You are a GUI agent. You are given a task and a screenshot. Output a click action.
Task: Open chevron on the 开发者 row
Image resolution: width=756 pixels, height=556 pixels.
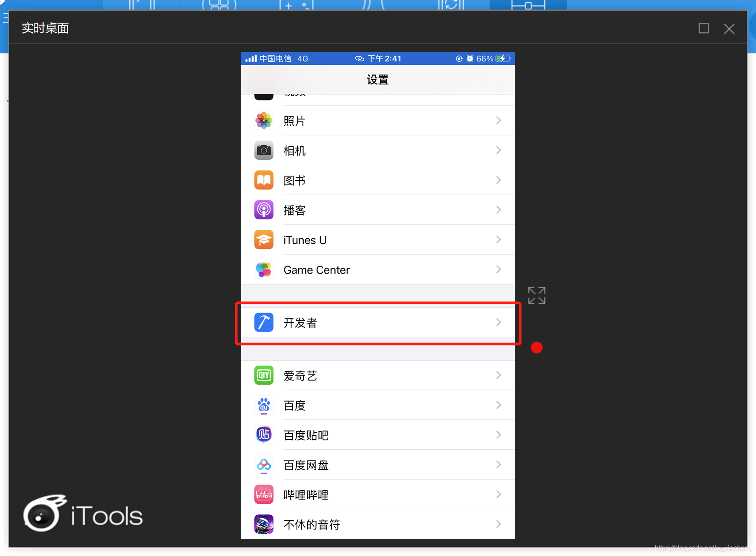499,322
